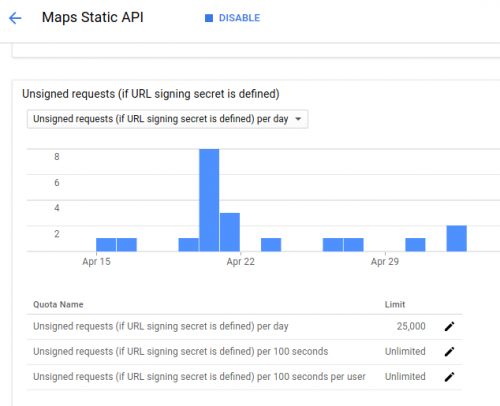Click the DISABLE button
The width and height of the screenshot is (500, 406).
[232, 18]
